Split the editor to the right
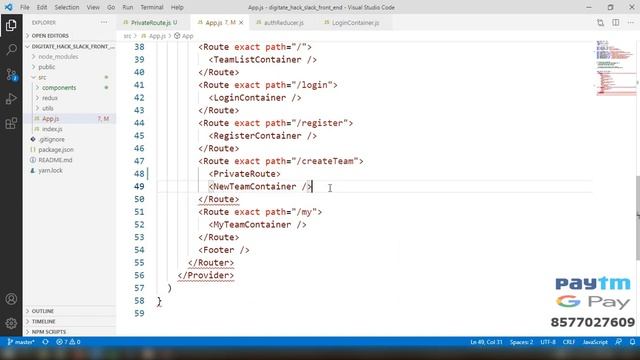The image size is (640, 360). [616, 22]
